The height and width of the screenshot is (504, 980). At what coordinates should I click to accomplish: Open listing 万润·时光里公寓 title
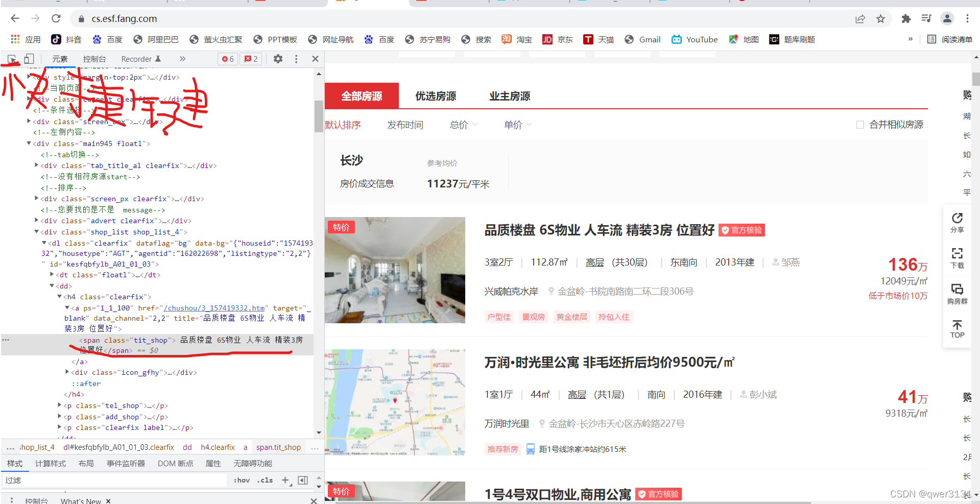tap(609, 363)
